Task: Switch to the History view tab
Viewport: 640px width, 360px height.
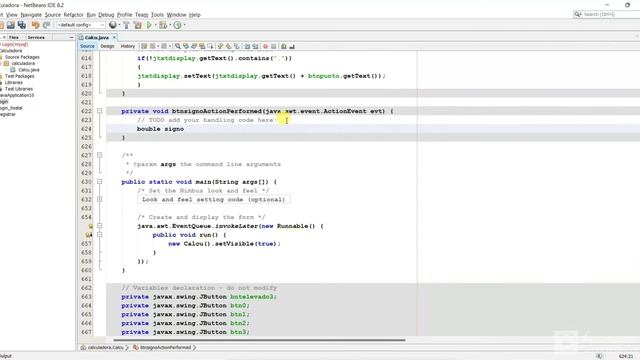Action: click(x=127, y=47)
